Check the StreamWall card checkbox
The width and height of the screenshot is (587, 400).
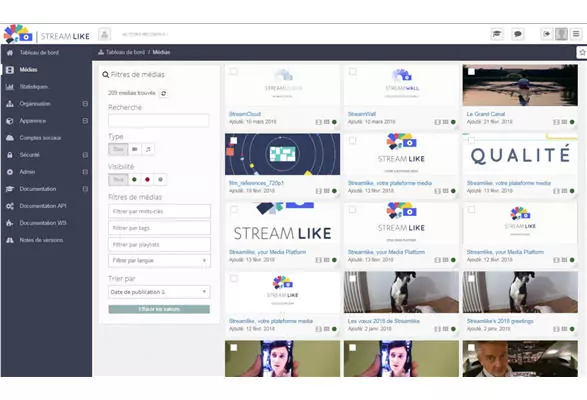pyautogui.click(x=352, y=71)
